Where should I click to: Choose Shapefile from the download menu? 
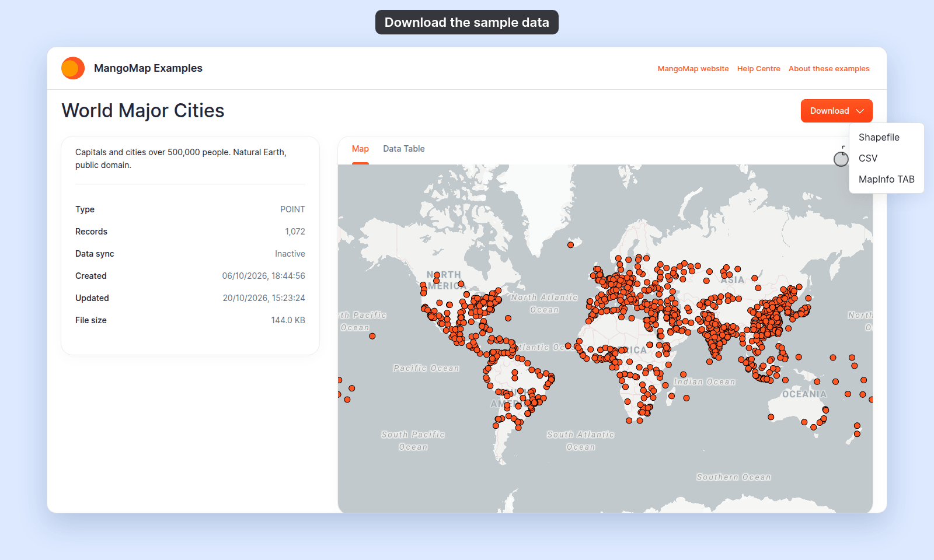coord(879,137)
